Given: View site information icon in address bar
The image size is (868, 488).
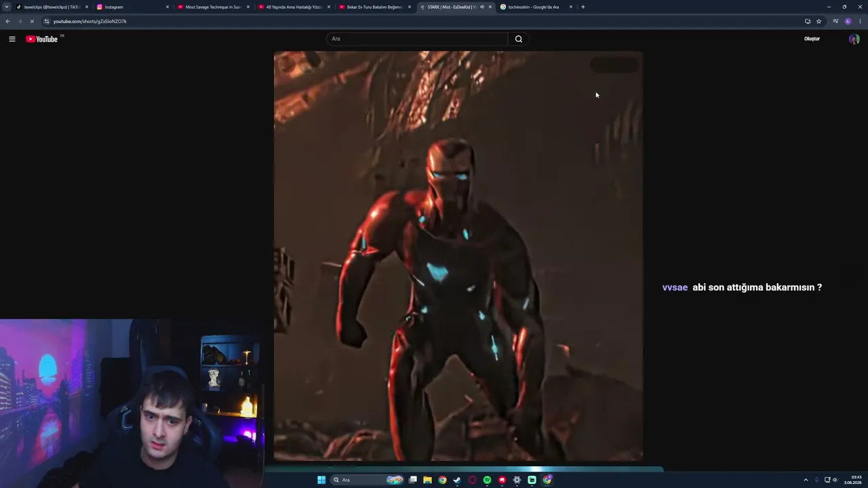Looking at the screenshot, I should pyautogui.click(x=46, y=21).
